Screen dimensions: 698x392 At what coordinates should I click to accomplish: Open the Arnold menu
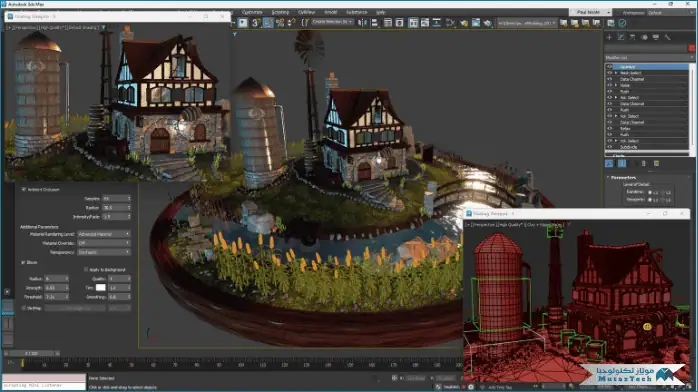click(x=331, y=12)
